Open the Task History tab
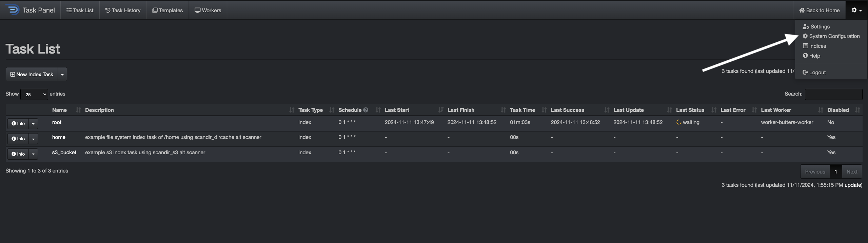 tap(123, 10)
